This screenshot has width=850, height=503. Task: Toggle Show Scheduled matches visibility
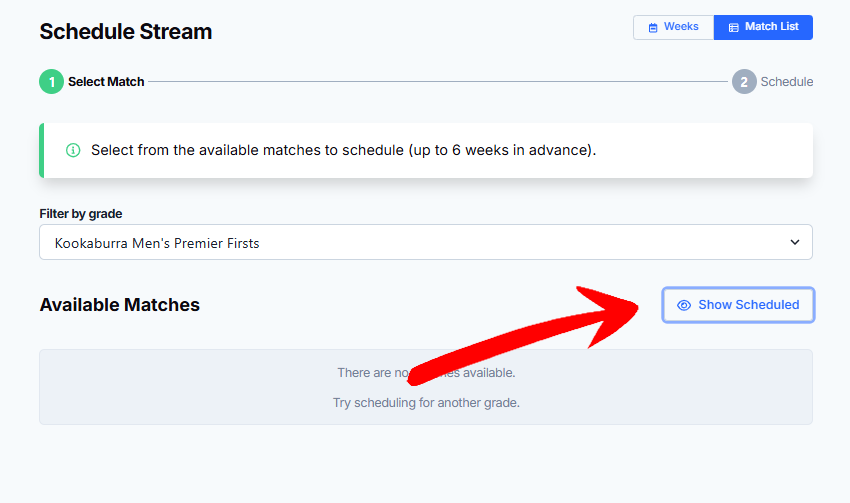tap(738, 305)
